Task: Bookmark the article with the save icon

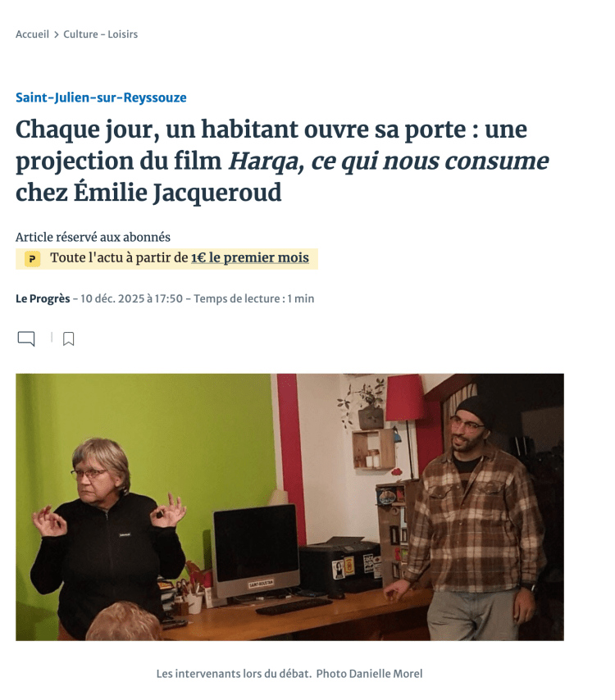Action: [x=68, y=339]
